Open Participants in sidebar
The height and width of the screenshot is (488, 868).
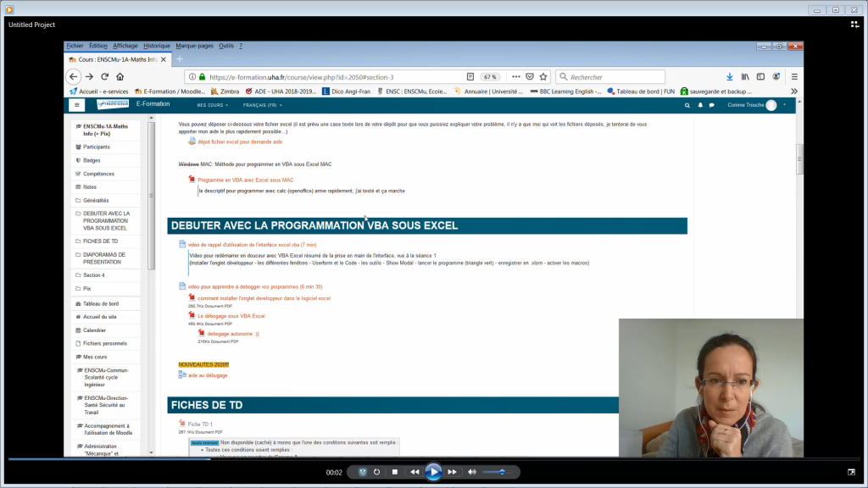pyautogui.click(x=97, y=147)
